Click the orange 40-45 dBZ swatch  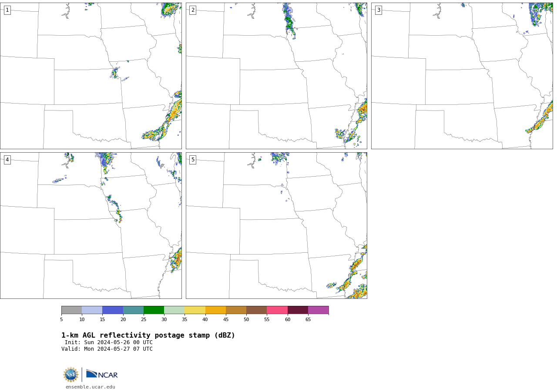(215, 310)
